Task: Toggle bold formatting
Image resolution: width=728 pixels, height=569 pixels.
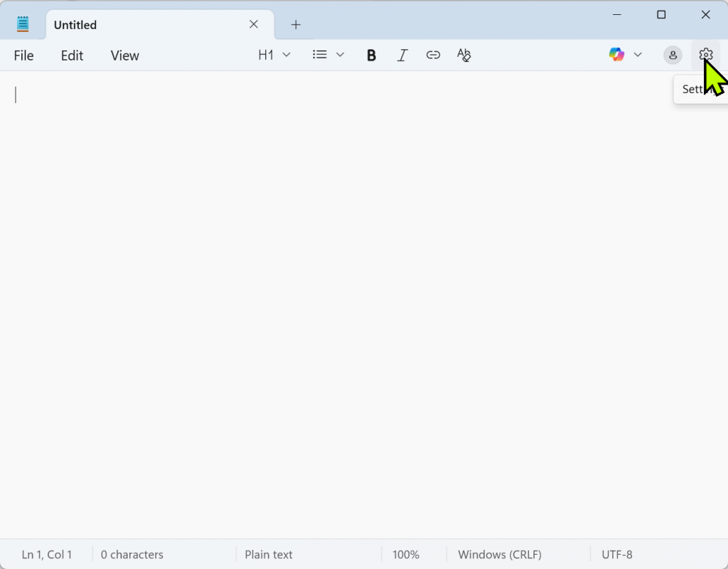Action: pos(371,55)
